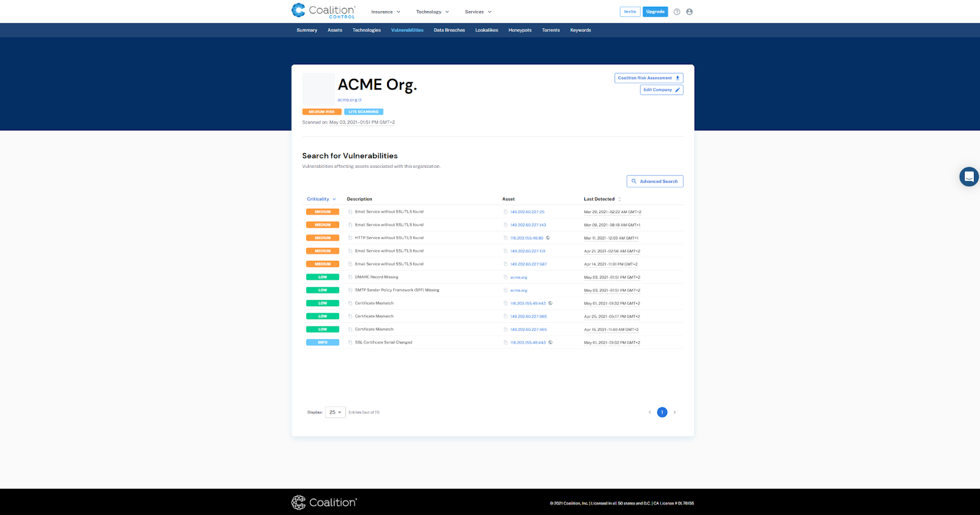980x515 pixels.
Task: Copy icon beside SMTP Sender Policy Framework Missing
Action: (350, 290)
